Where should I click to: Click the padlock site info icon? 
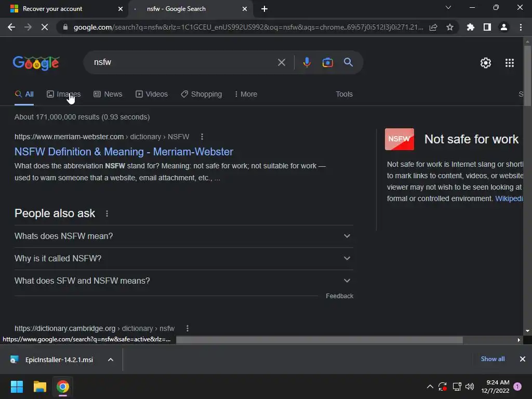tap(65, 27)
